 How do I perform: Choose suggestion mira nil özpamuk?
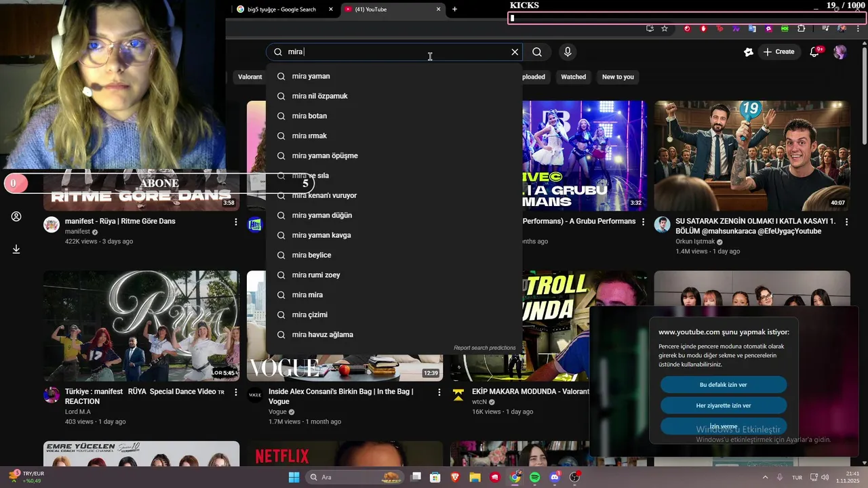click(x=394, y=96)
